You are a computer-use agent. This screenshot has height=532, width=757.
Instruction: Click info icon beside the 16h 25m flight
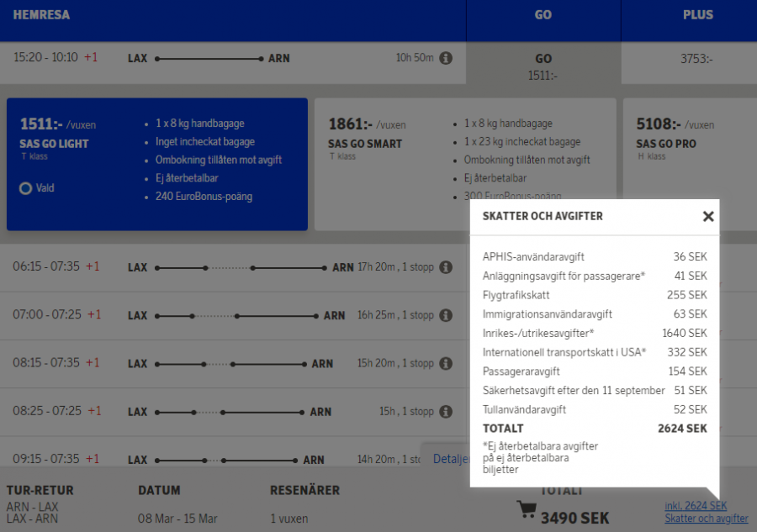[446, 315]
